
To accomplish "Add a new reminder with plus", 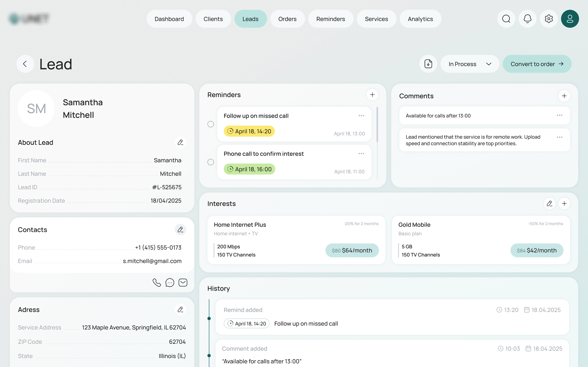I will coord(372,95).
